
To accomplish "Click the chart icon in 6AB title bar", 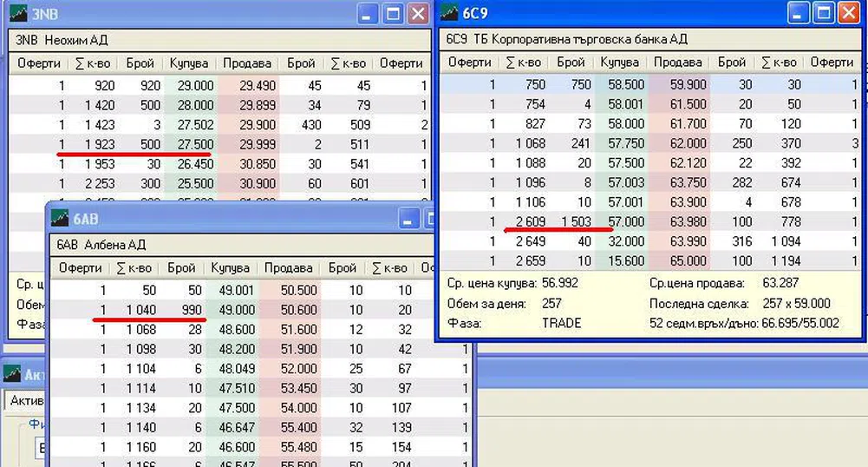I will [x=59, y=219].
